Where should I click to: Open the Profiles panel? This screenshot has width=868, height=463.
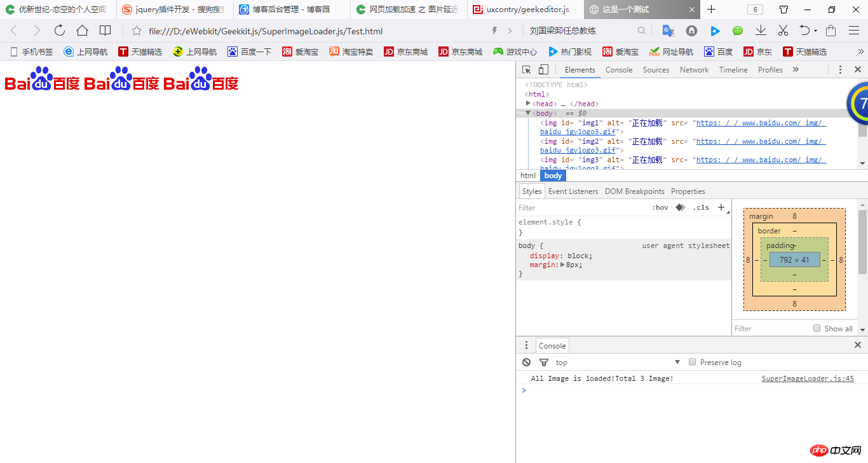tap(770, 70)
